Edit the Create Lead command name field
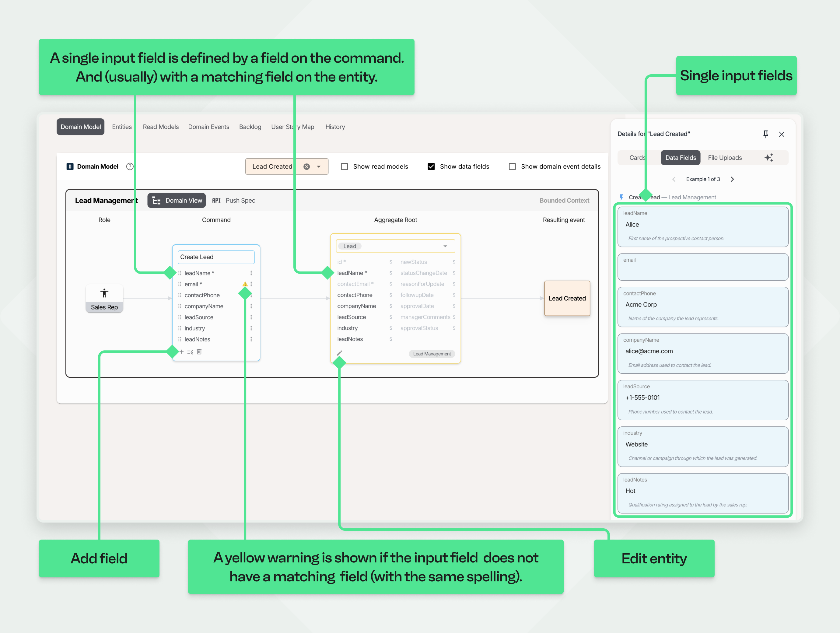840x633 pixels. pyautogui.click(x=216, y=257)
